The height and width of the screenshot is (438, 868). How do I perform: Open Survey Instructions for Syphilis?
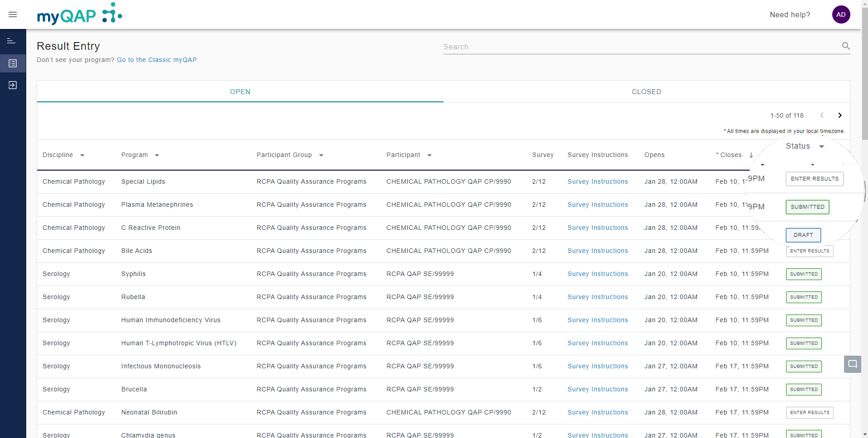click(597, 274)
